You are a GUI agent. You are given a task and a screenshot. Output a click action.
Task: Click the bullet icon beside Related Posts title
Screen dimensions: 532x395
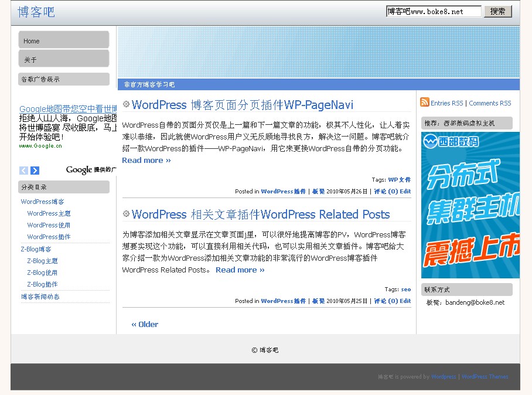pyautogui.click(x=126, y=214)
